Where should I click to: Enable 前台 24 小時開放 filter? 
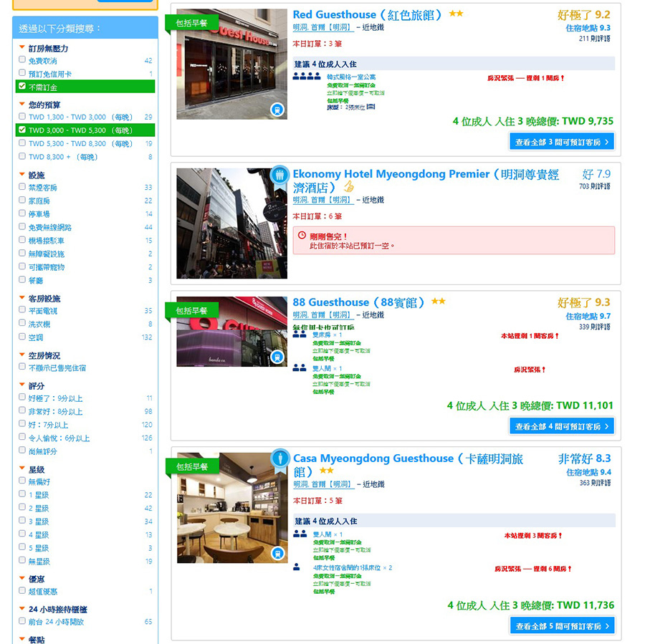[x=22, y=621]
